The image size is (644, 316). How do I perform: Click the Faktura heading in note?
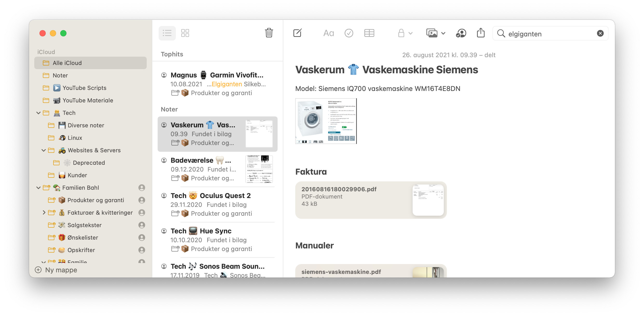click(311, 172)
